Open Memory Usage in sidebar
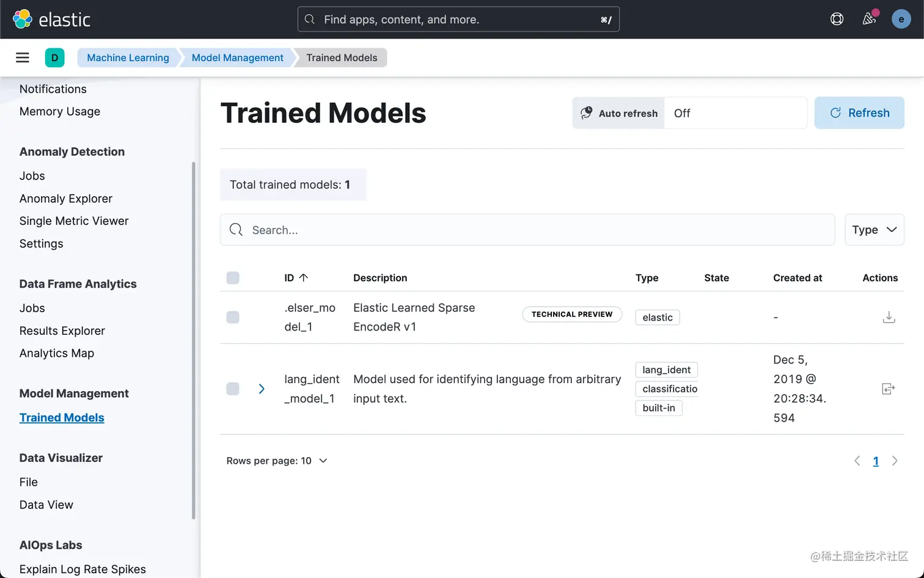The height and width of the screenshot is (578, 924). point(60,111)
